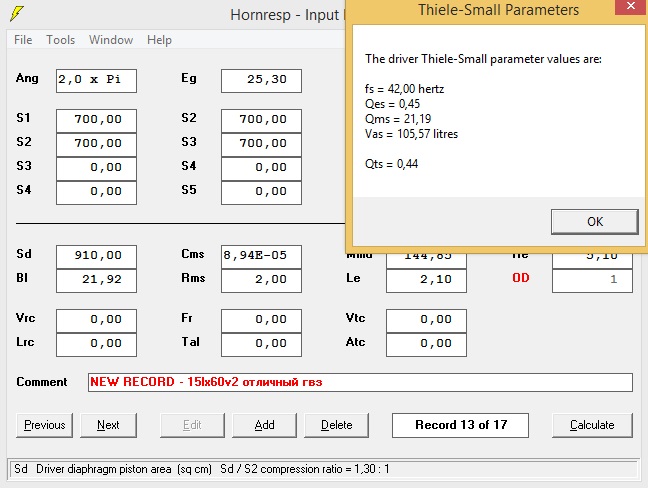Select the Rms field with 2,00
The height and width of the screenshot is (488, 648).
point(261,281)
